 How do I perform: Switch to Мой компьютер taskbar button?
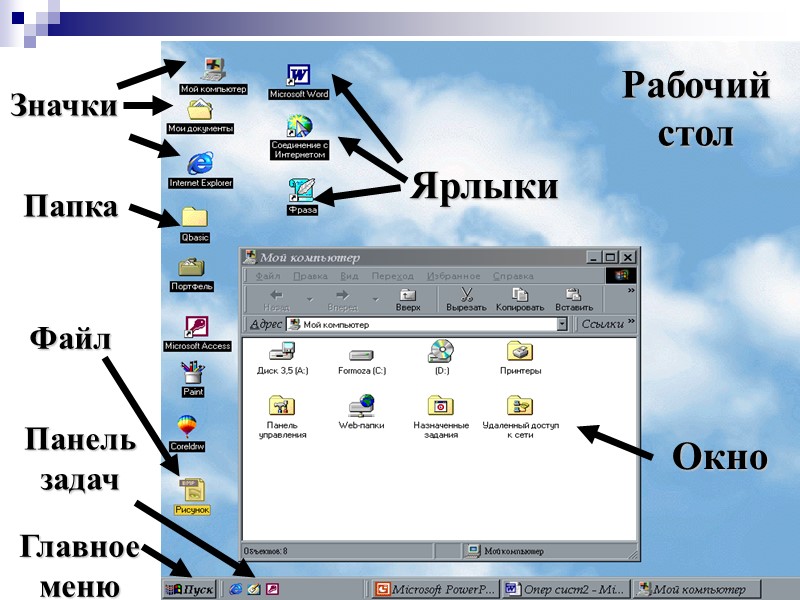point(697,589)
